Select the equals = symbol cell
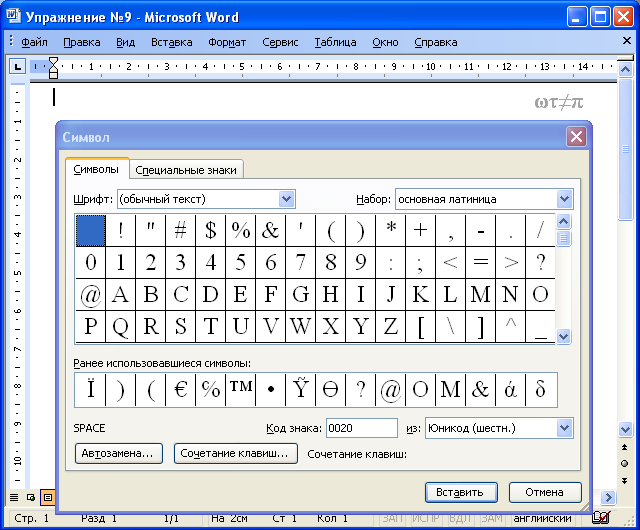The width and height of the screenshot is (640, 530). pos(480,263)
